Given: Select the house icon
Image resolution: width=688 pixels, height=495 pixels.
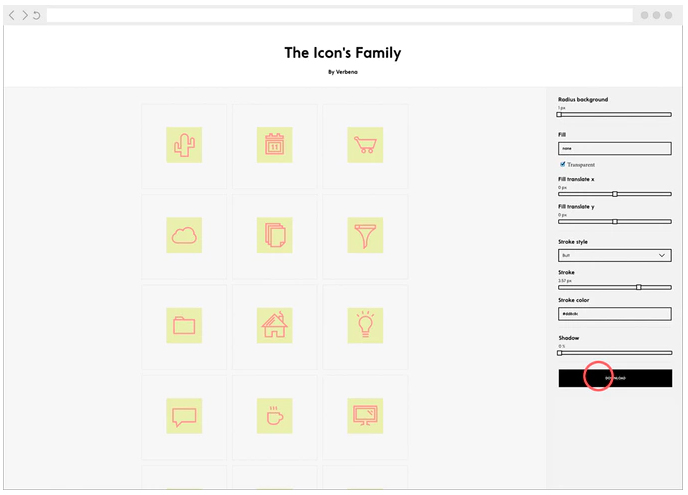Looking at the screenshot, I should click(x=275, y=326).
